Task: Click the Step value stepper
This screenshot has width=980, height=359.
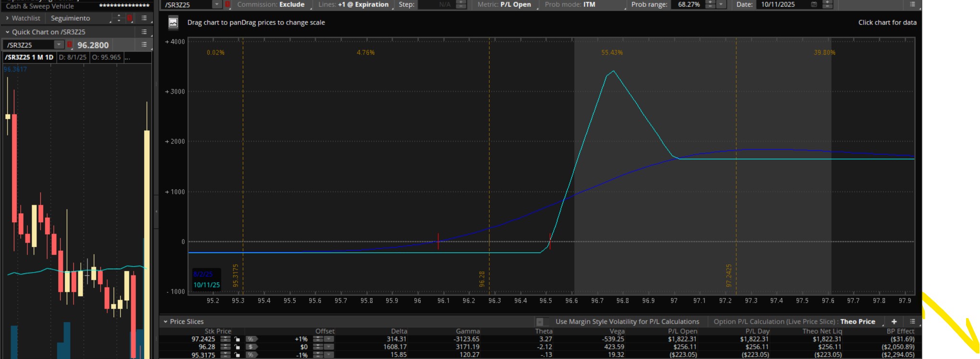Action: pos(461,4)
